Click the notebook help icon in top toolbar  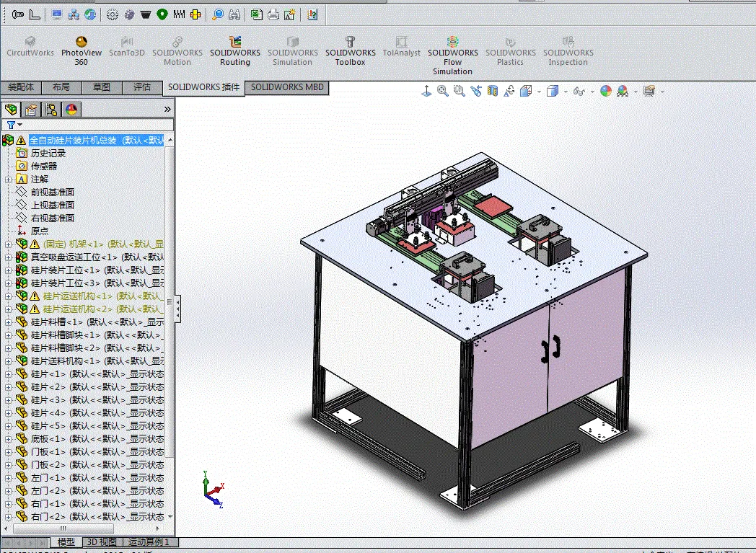(312, 15)
